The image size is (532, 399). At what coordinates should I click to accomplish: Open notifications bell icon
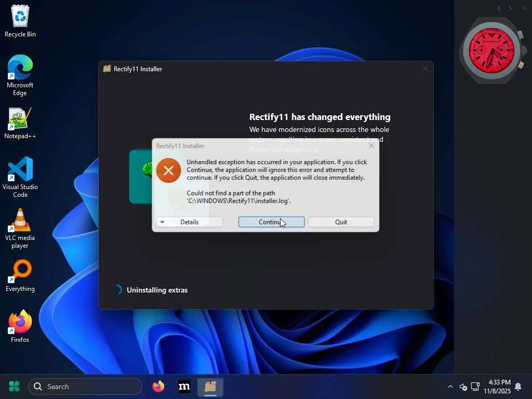pos(518,387)
